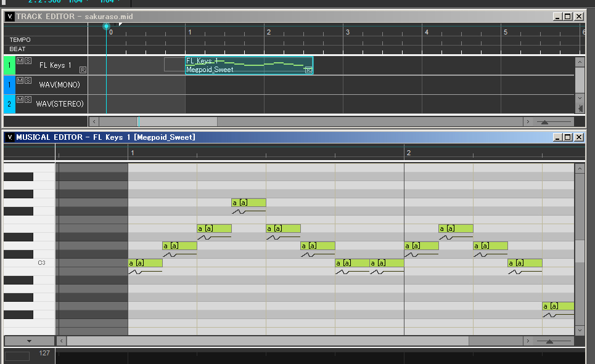The height and width of the screenshot is (364, 595).
Task: Click the V icon in Track Editor title bar
Action: 10,16
